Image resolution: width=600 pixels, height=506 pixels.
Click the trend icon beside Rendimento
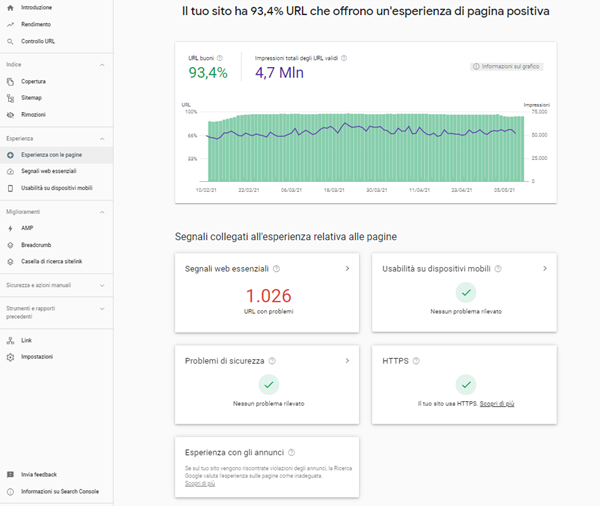point(10,24)
